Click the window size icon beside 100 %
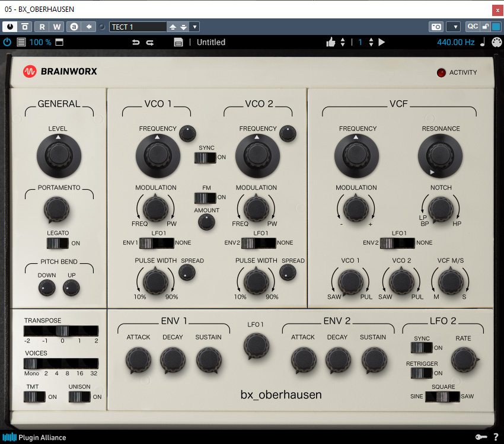Viewport: 504px width, 444px height. (59, 42)
